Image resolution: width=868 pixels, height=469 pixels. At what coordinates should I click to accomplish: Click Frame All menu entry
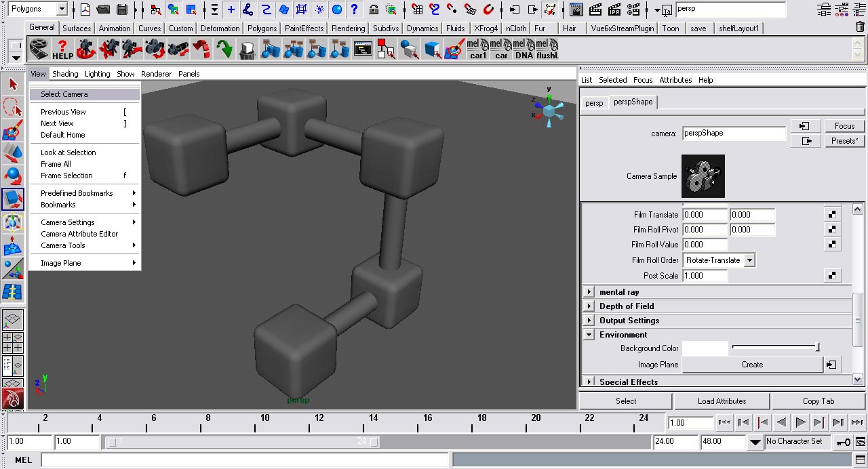click(x=85, y=164)
